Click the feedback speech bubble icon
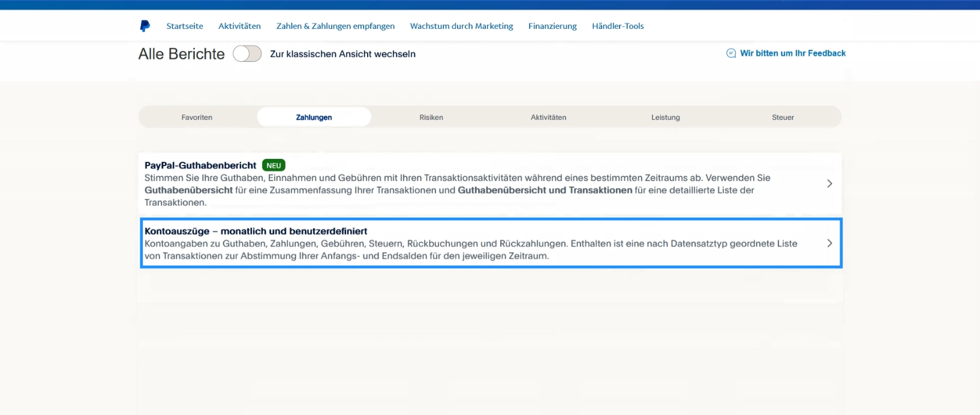This screenshot has height=415, width=980. pos(731,53)
